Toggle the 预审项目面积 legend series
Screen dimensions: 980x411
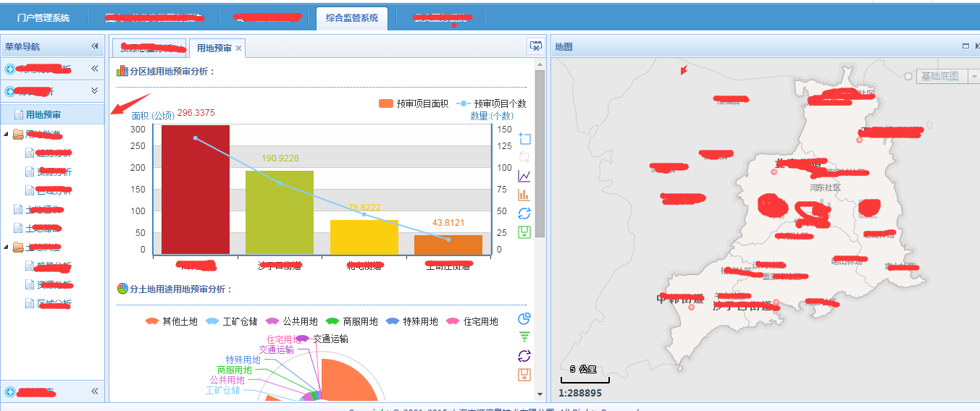[414, 103]
